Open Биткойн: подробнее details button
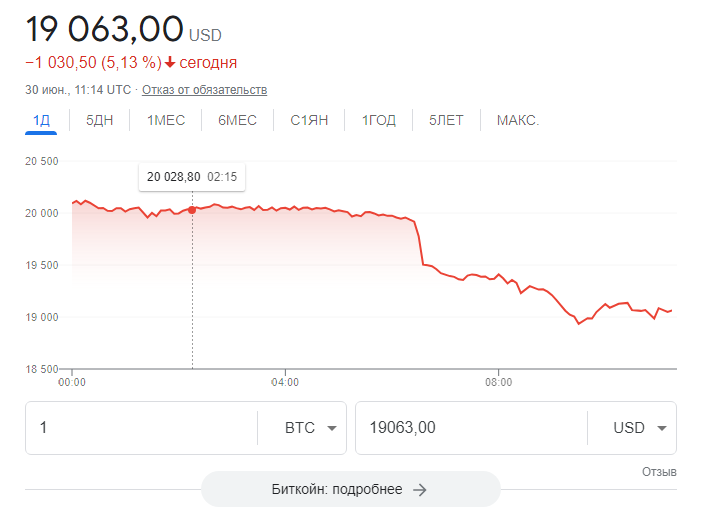The image size is (707, 515). pos(350,489)
